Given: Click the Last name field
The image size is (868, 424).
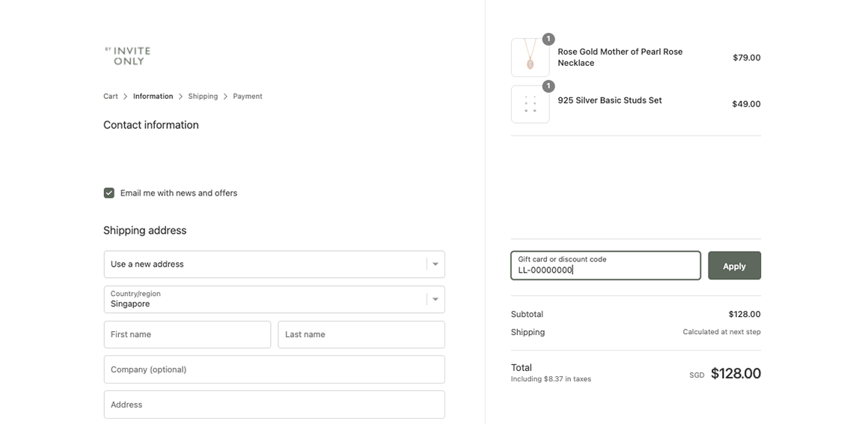Looking at the screenshot, I should (361, 335).
